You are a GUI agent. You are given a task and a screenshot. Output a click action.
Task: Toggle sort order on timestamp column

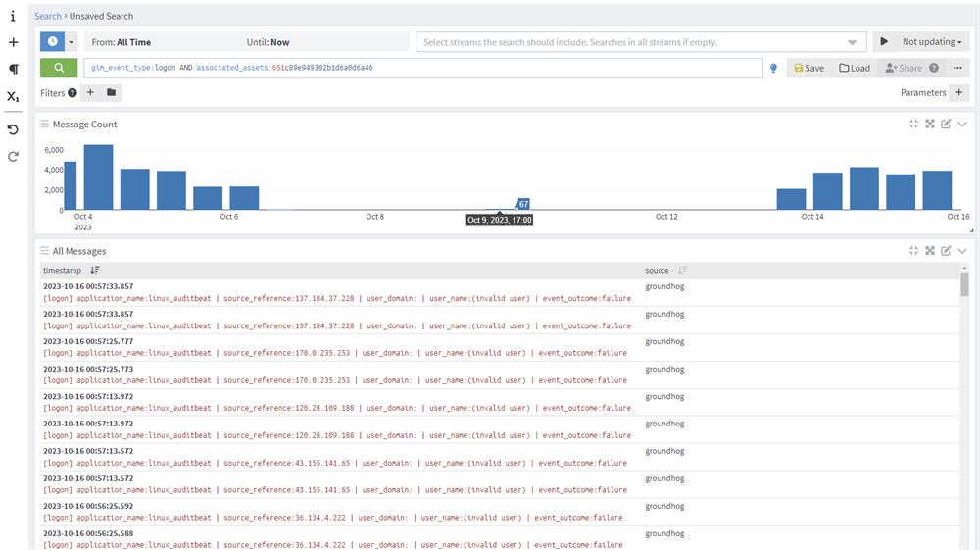point(95,270)
